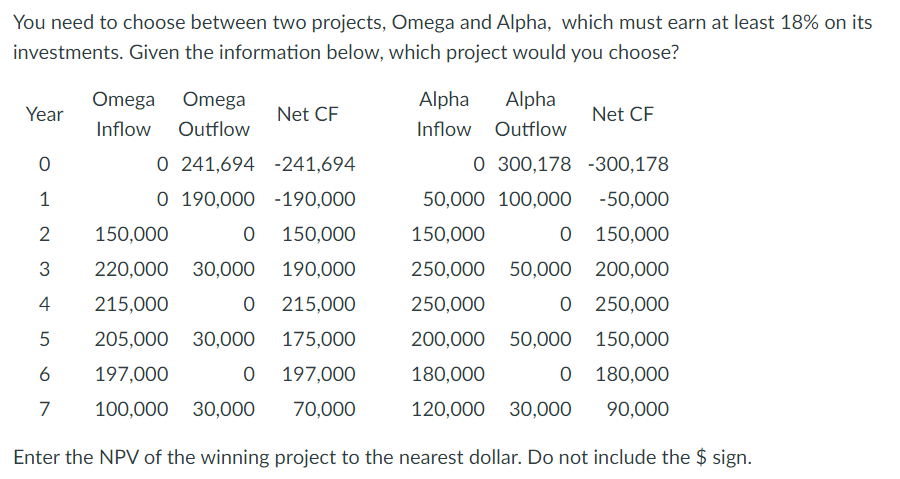Select the Alpha net cash flow -50,000
This screenshot has width=900, height=479.
pos(634,199)
